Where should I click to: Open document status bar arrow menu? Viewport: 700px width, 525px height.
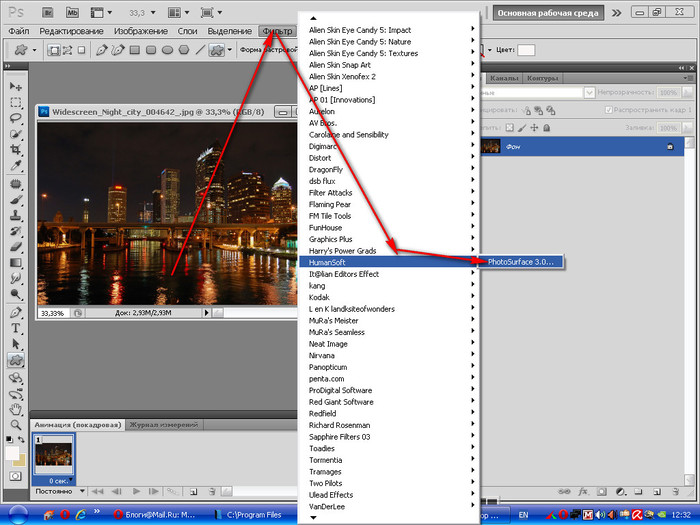206,313
